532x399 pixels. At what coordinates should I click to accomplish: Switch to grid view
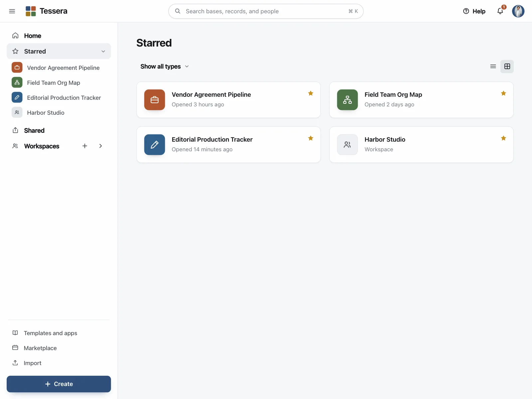click(507, 66)
